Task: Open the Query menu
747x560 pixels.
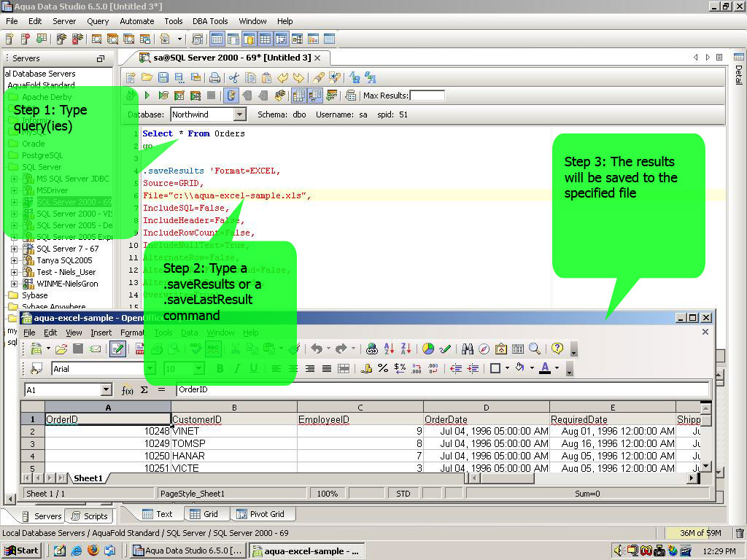Action: [x=98, y=21]
